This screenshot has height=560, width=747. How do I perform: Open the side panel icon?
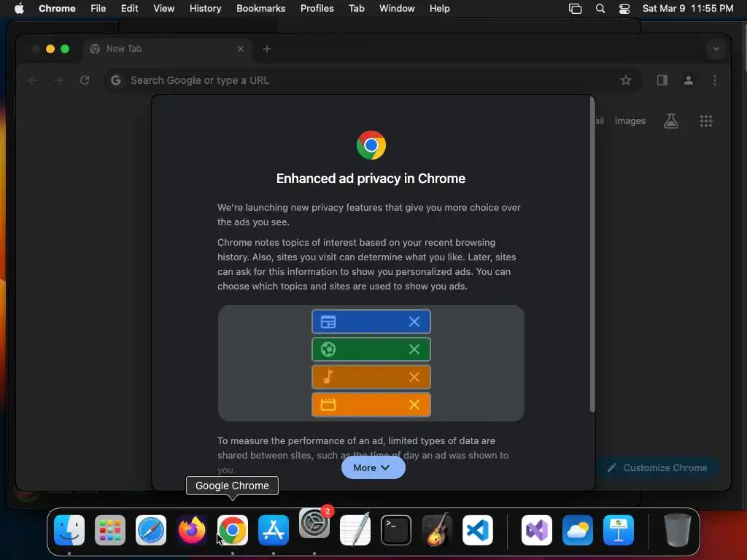click(x=662, y=80)
